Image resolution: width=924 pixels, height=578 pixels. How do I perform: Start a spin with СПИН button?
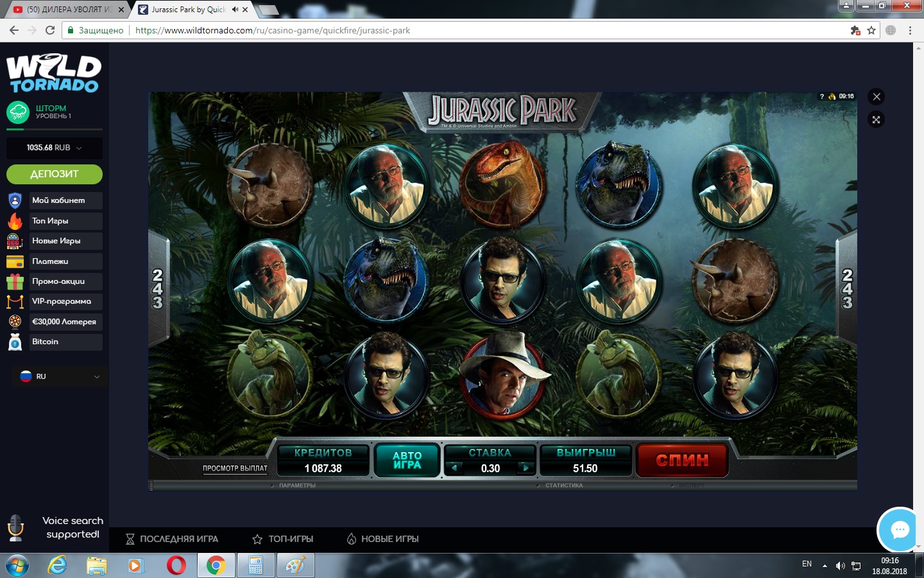(x=682, y=460)
